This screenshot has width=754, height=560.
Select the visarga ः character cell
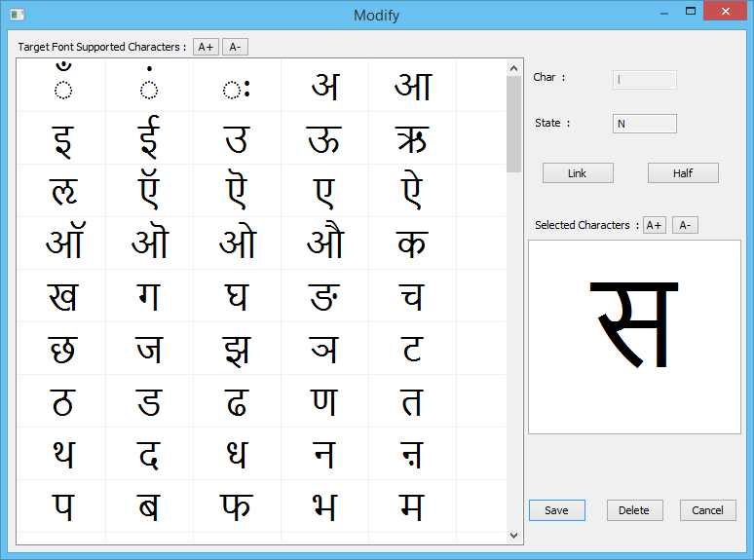237,85
